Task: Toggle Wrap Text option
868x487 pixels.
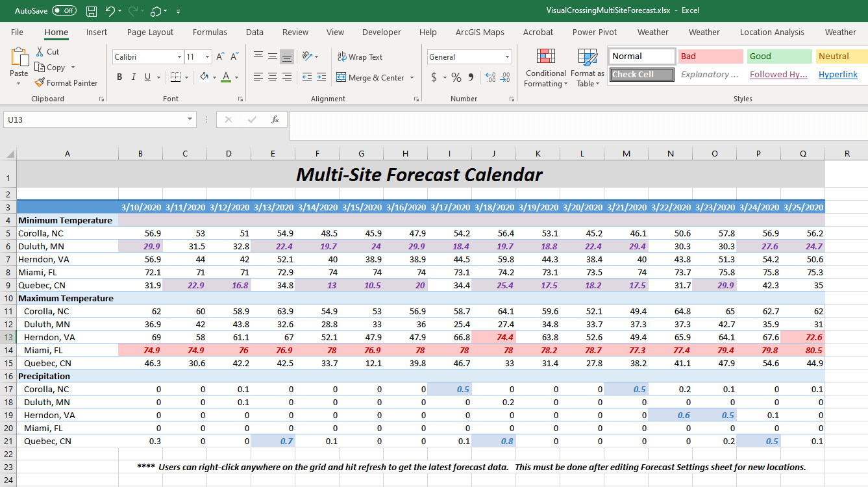Action: point(360,57)
